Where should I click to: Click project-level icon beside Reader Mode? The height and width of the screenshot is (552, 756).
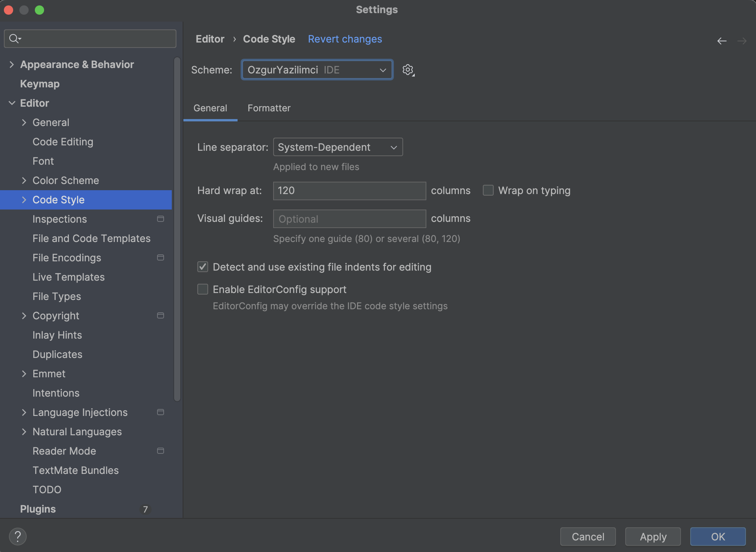(x=161, y=451)
